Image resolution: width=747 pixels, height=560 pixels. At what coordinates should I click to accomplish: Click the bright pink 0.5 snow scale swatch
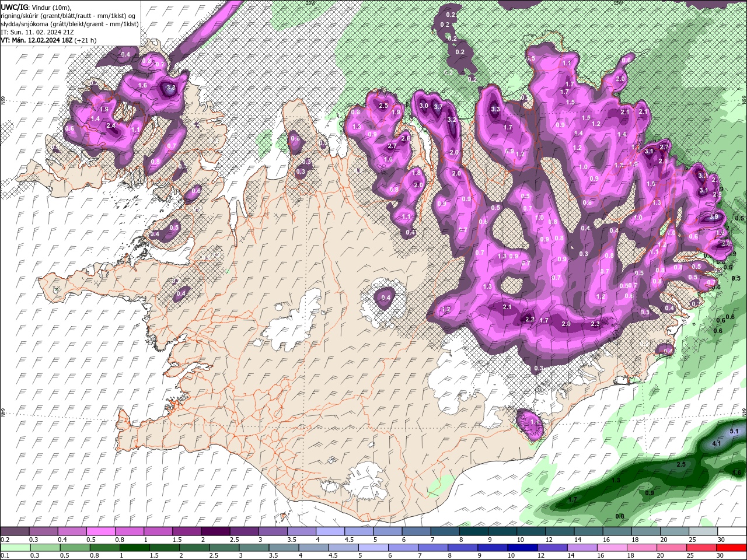100,531
